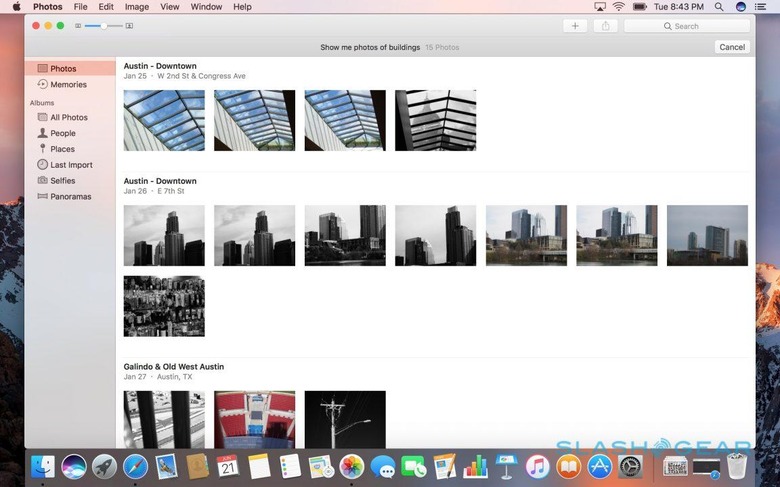Open the File menu

coord(80,7)
